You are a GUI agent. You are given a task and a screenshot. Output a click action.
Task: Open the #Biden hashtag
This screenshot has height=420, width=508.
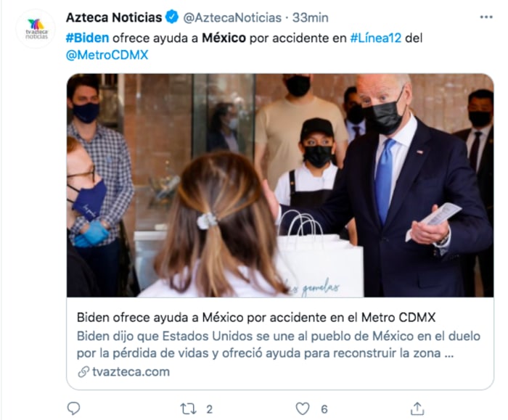[x=88, y=38]
